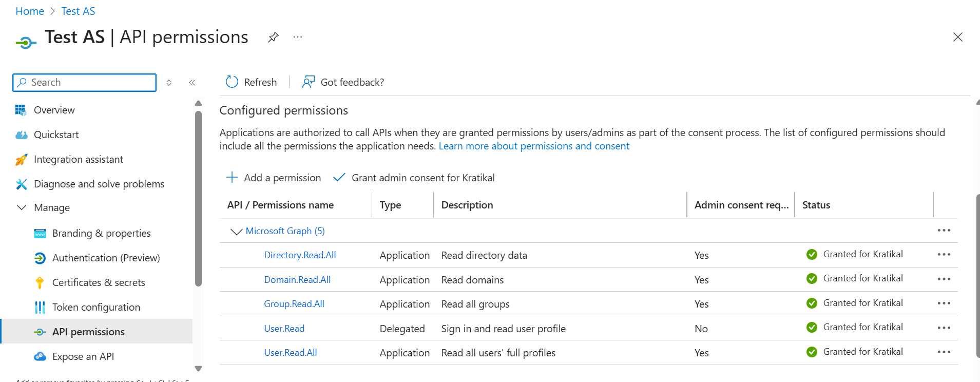
Task: Click the Quickstart cloud icon
Action: coord(21,135)
